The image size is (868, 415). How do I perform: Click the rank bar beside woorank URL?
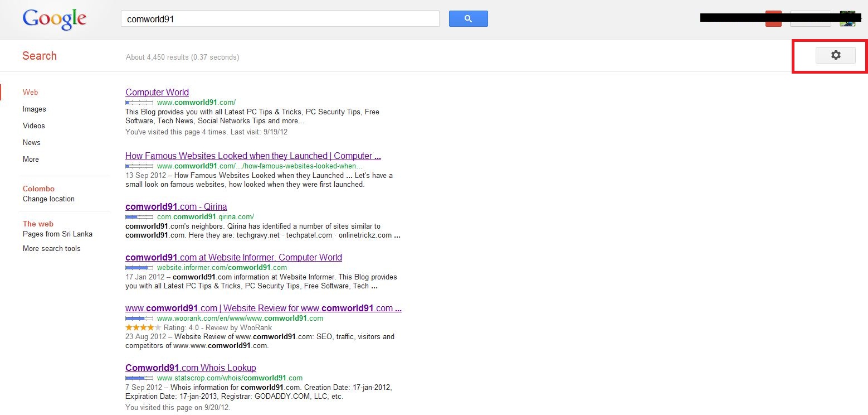point(139,318)
